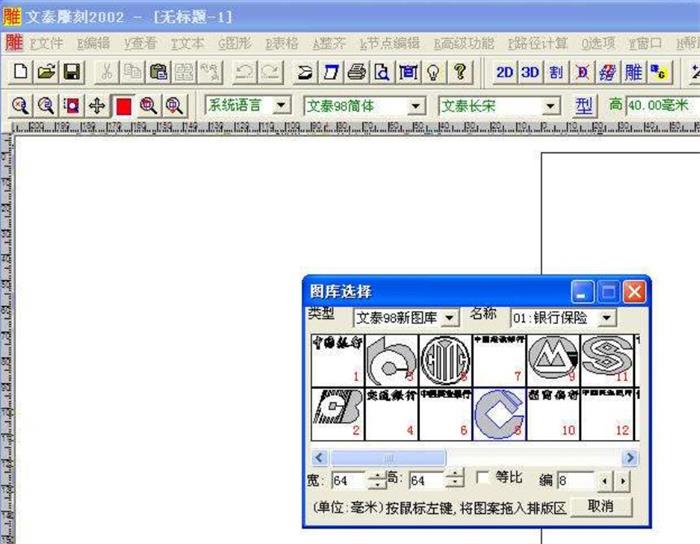Click the printer icon
700x544 pixels.
tap(356, 72)
